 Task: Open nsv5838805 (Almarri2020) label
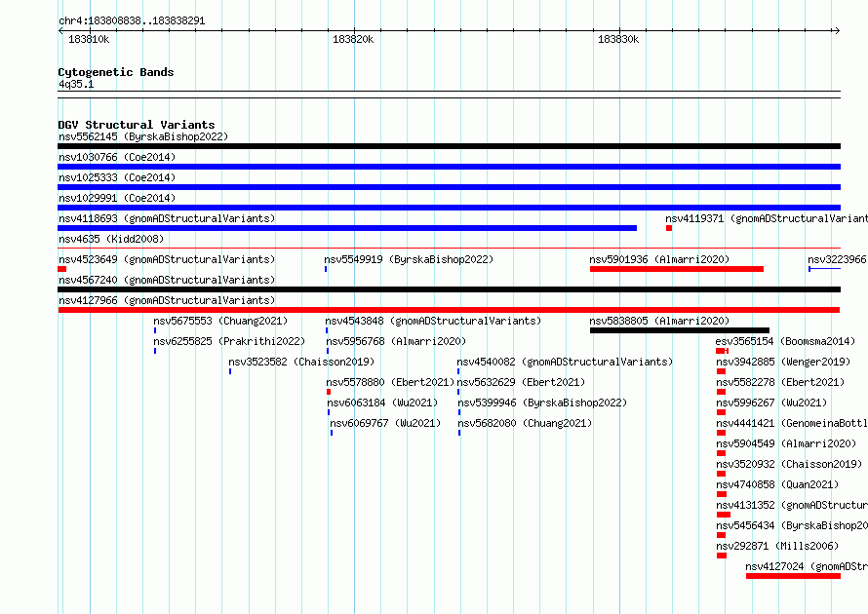click(x=659, y=321)
